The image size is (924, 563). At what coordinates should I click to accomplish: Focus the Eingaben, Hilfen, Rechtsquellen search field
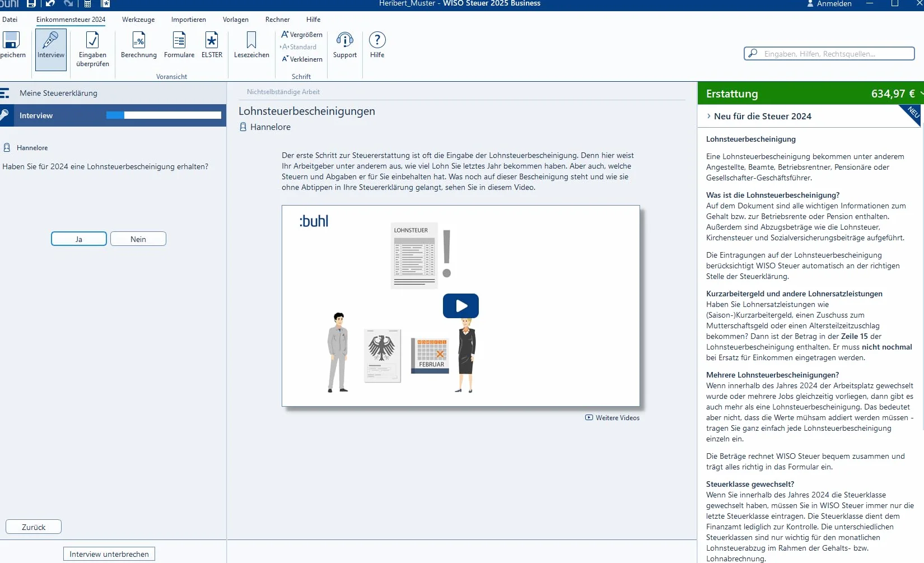pos(829,54)
